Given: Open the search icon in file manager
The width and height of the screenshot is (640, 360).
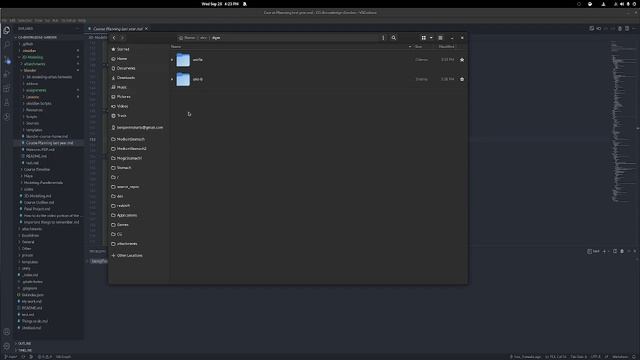Looking at the screenshot, I should point(393,38).
